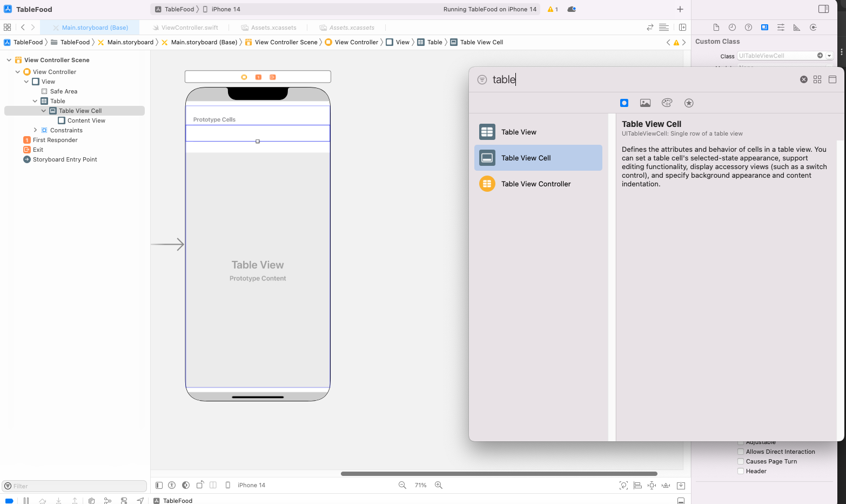Select Table View Cell library item
Screen dimensions: 846x504
point(538,158)
